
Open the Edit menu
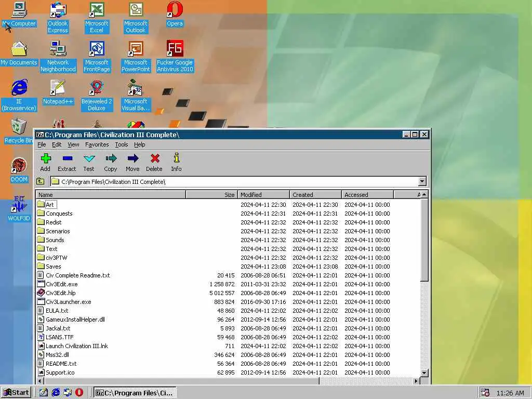(57, 144)
